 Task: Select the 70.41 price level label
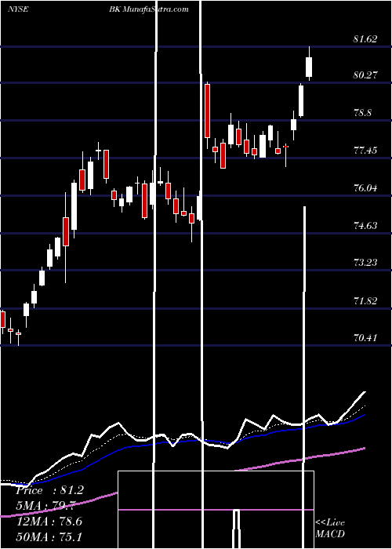click(x=365, y=338)
